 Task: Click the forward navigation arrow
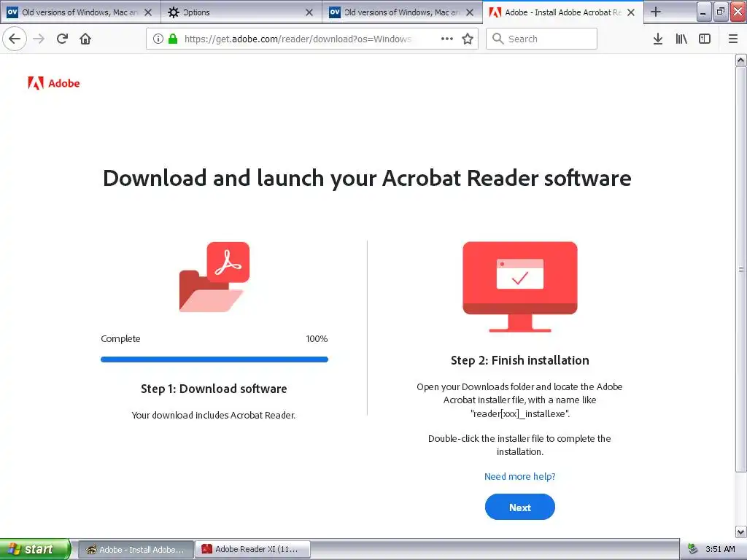click(x=39, y=39)
